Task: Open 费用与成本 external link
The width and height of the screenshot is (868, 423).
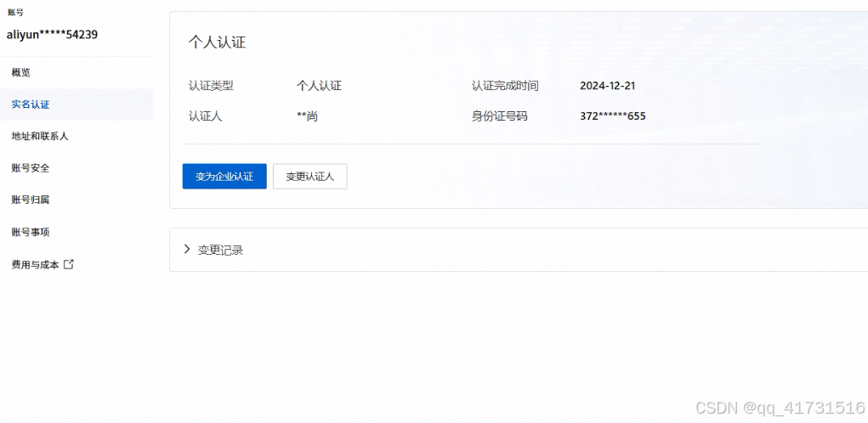Action: coord(43,265)
